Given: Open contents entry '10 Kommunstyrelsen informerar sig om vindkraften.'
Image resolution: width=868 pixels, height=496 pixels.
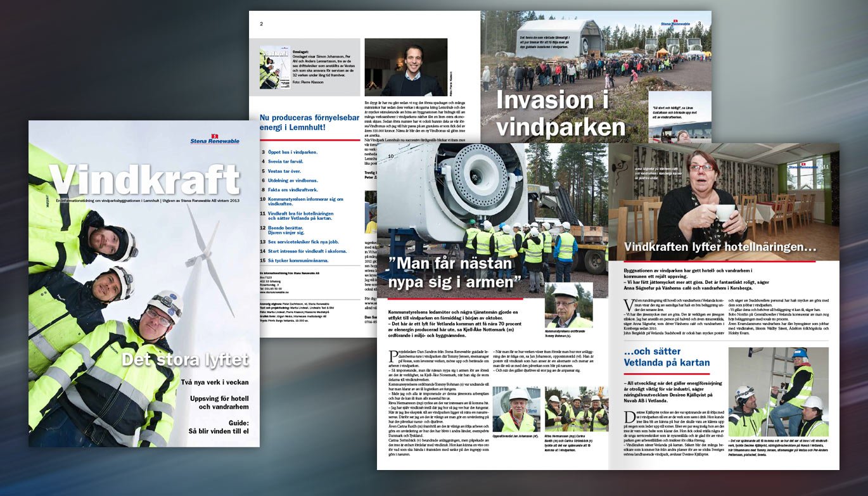Looking at the screenshot, I should [302, 201].
